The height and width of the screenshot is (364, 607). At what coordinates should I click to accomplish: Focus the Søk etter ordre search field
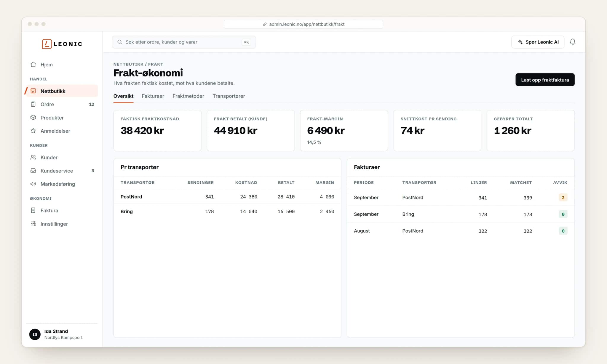click(x=184, y=42)
